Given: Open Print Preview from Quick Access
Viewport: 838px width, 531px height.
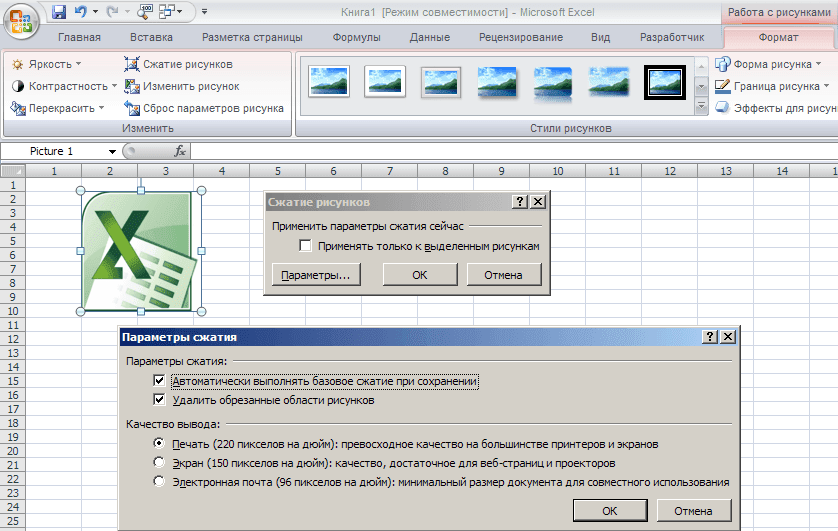Looking at the screenshot, I should click(145, 11).
